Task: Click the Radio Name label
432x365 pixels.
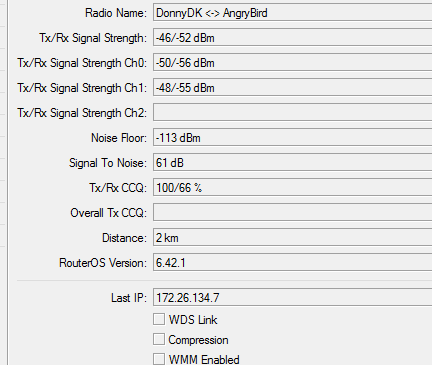Action: point(116,13)
